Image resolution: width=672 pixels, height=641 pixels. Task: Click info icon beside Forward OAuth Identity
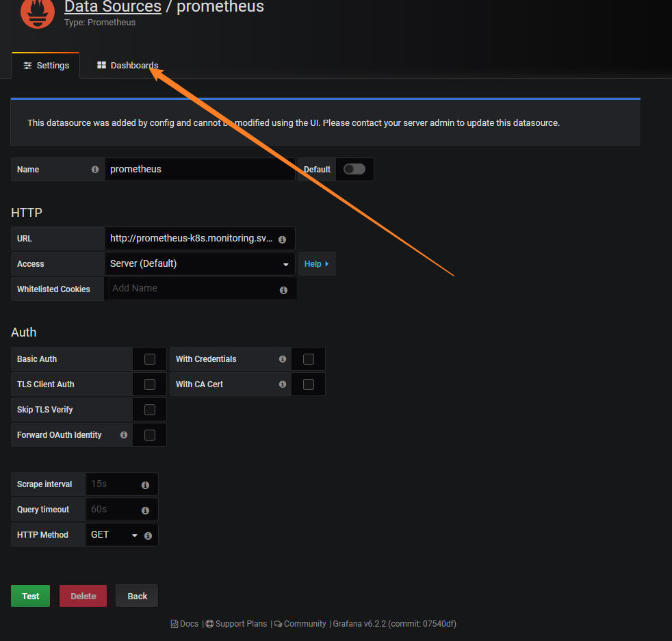tap(124, 435)
